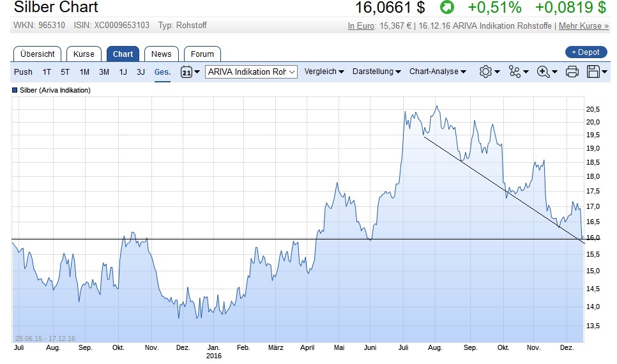Select the 3M time range
617x364 pixels.
pos(104,72)
